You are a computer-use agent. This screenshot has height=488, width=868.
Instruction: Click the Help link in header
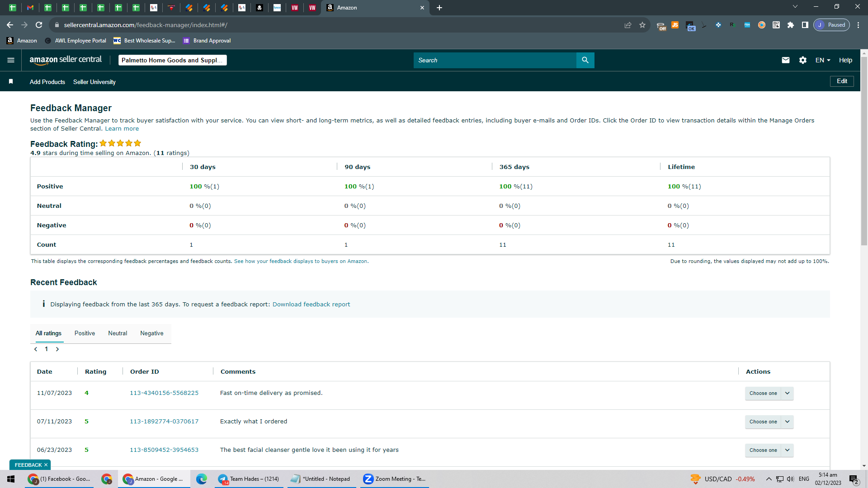pyautogui.click(x=845, y=60)
